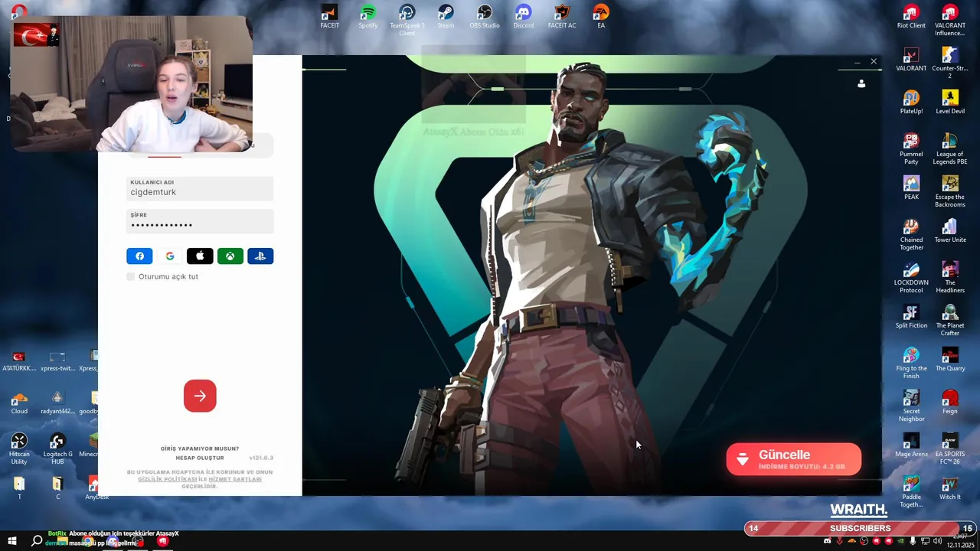Open 'Giriş yapamıyor musun?' help link
Screen dimensions: 980x551
coord(200,448)
